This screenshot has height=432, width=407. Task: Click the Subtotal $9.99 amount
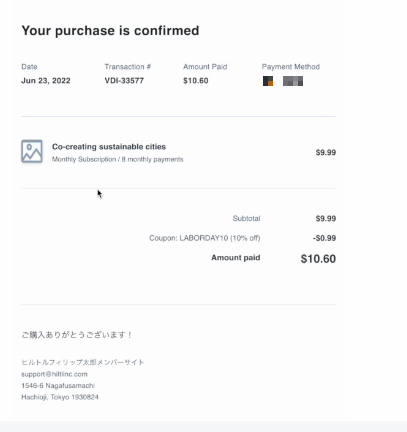pos(326,218)
